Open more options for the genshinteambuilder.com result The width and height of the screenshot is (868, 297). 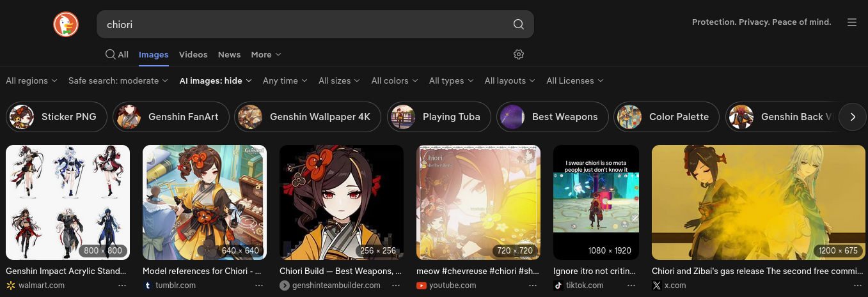[x=396, y=286]
